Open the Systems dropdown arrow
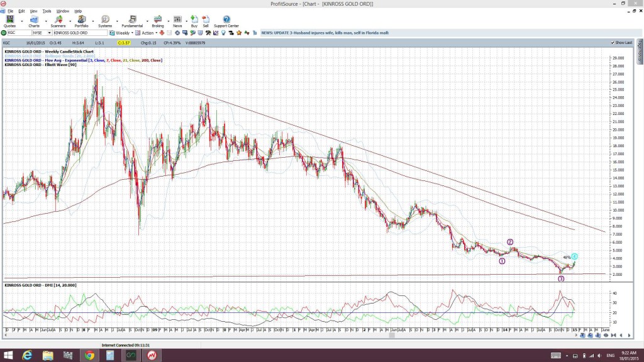Screen dimensions: 644x362 117,21
